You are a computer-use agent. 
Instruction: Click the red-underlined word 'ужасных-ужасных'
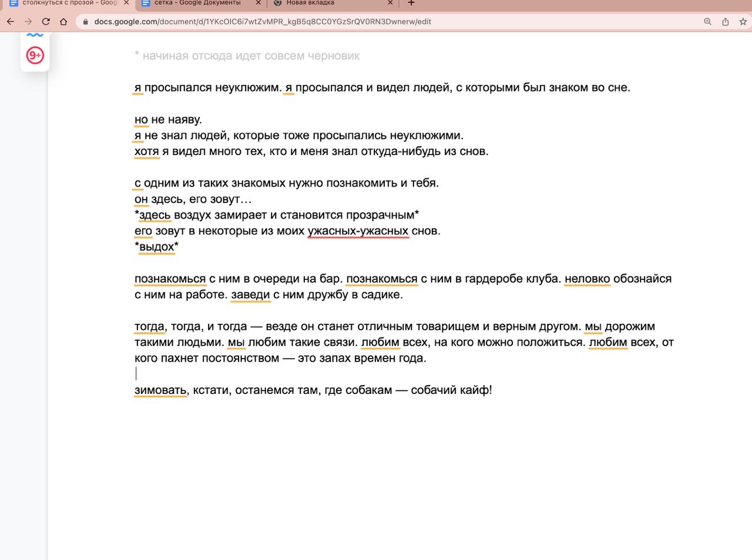click(x=358, y=231)
